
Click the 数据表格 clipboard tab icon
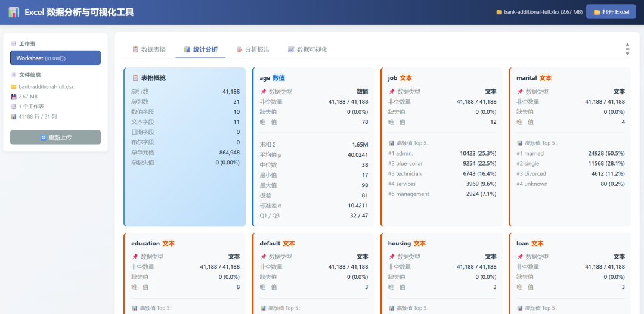coord(135,49)
